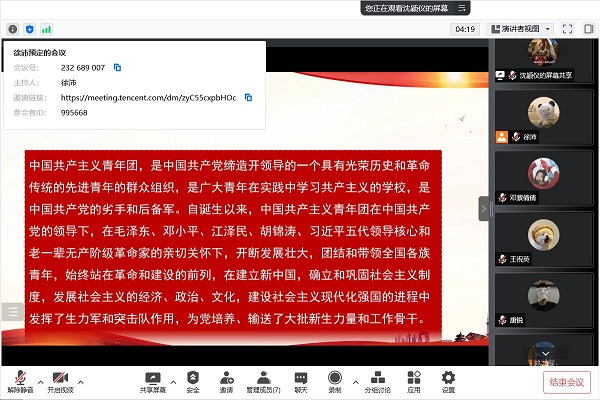600x400 pixels.
Task: Unmute the microphone (解除静音)
Action: pos(20,379)
